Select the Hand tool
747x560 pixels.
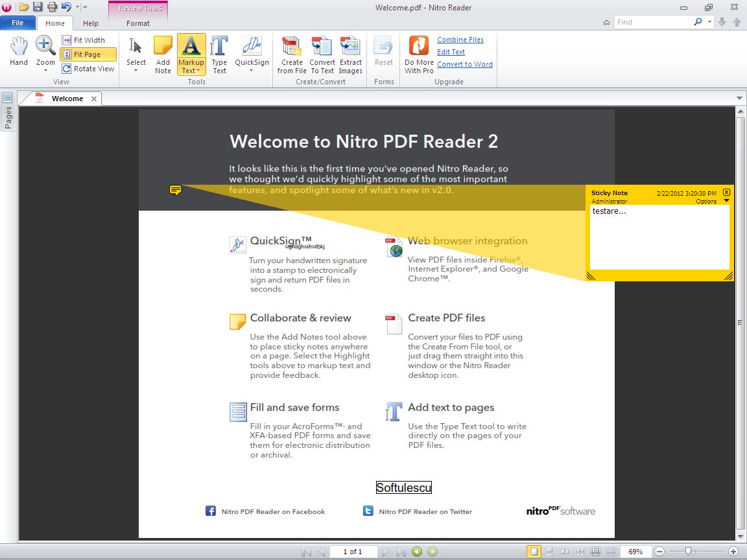(19, 51)
